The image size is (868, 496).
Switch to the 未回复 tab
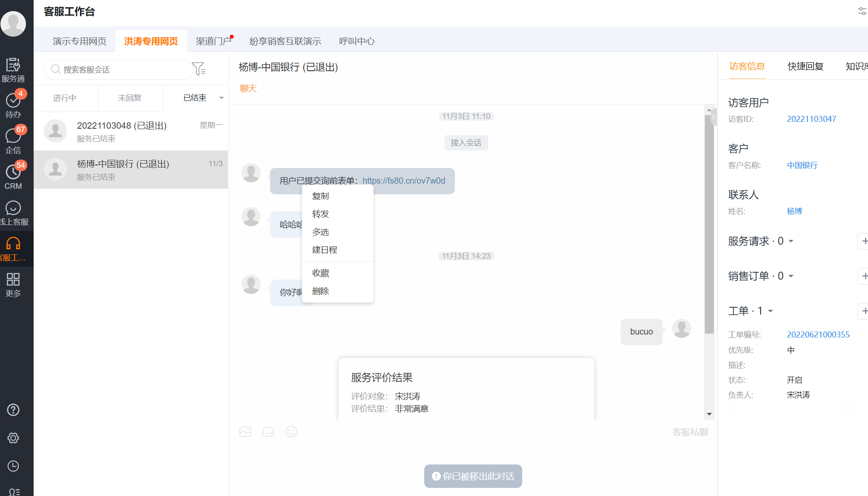click(130, 98)
